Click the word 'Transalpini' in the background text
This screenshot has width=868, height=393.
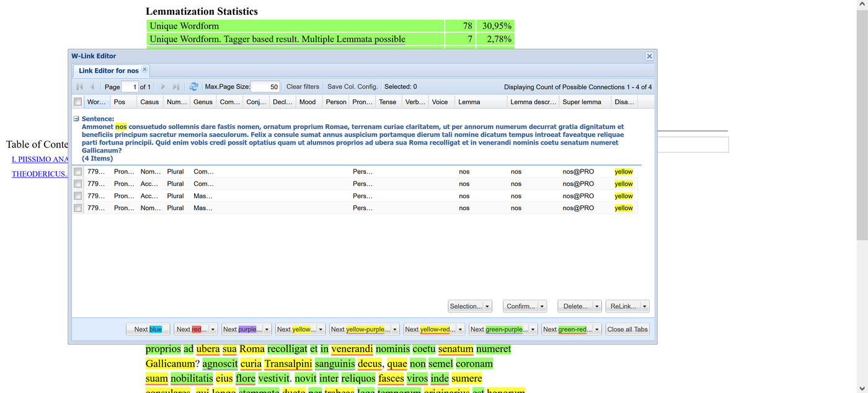click(288, 364)
